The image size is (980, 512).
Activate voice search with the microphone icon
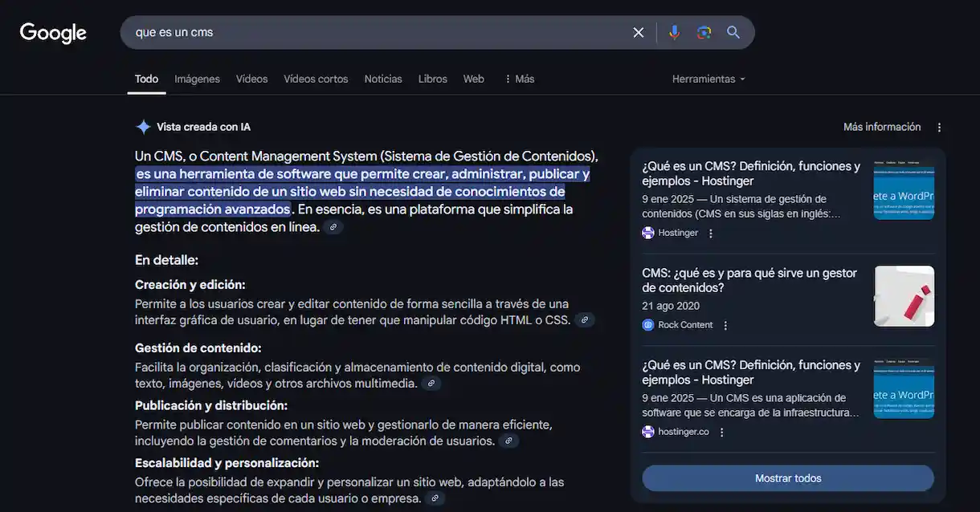[x=673, y=32]
